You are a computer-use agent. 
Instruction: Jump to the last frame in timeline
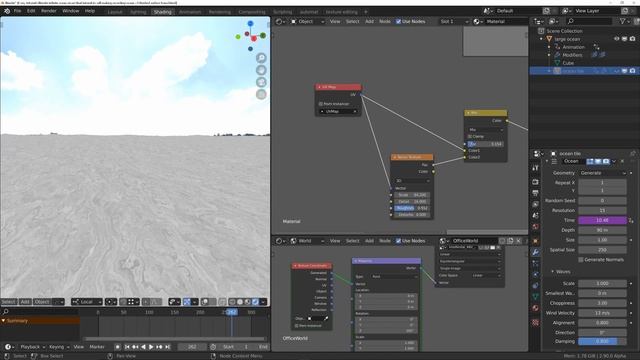pos(167,347)
